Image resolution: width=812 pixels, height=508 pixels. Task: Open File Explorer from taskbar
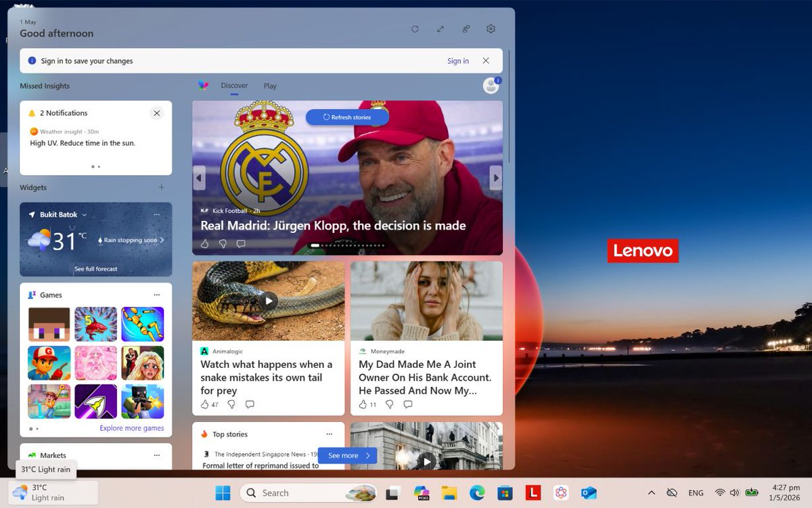point(449,493)
